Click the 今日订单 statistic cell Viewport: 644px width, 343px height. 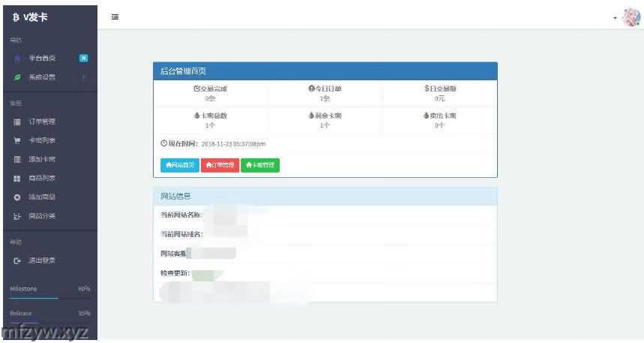[325, 93]
